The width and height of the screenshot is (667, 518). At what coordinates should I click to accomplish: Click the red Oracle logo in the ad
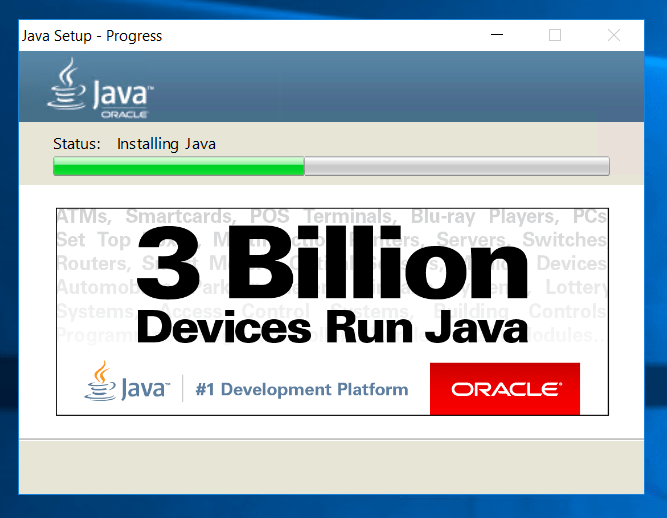[x=505, y=389]
